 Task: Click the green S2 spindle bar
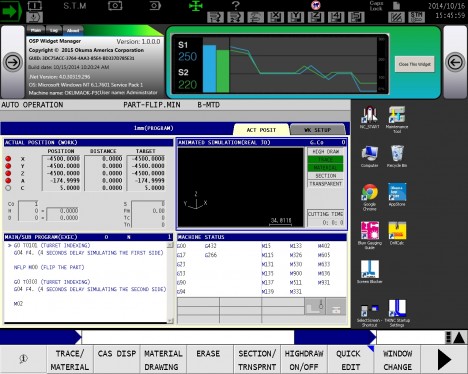pos(223,71)
